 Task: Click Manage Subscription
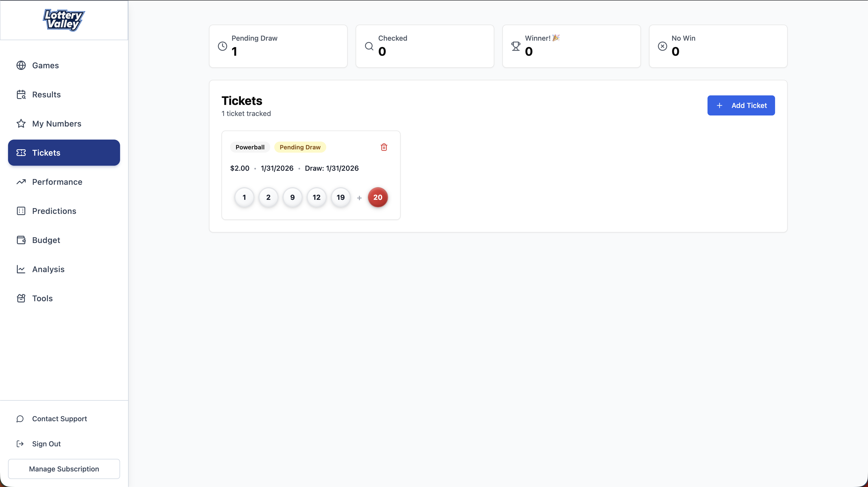click(64, 469)
